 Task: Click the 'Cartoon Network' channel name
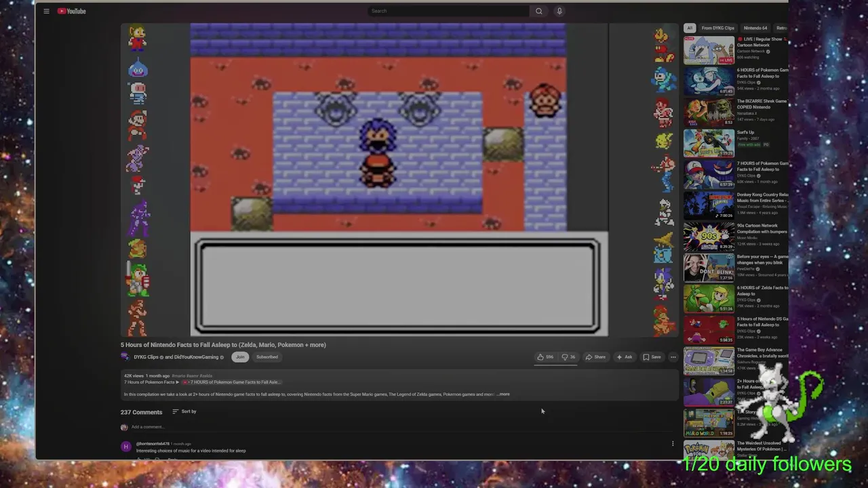[751, 52]
